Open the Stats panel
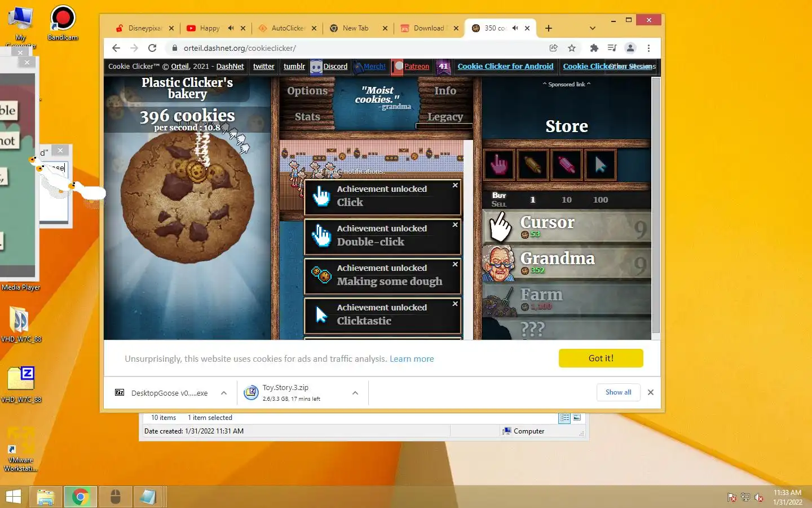 click(307, 117)
